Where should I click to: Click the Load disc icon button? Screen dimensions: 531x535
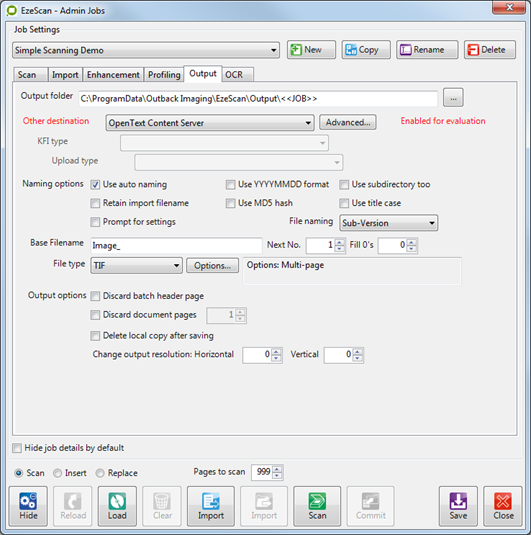(117, 506)
